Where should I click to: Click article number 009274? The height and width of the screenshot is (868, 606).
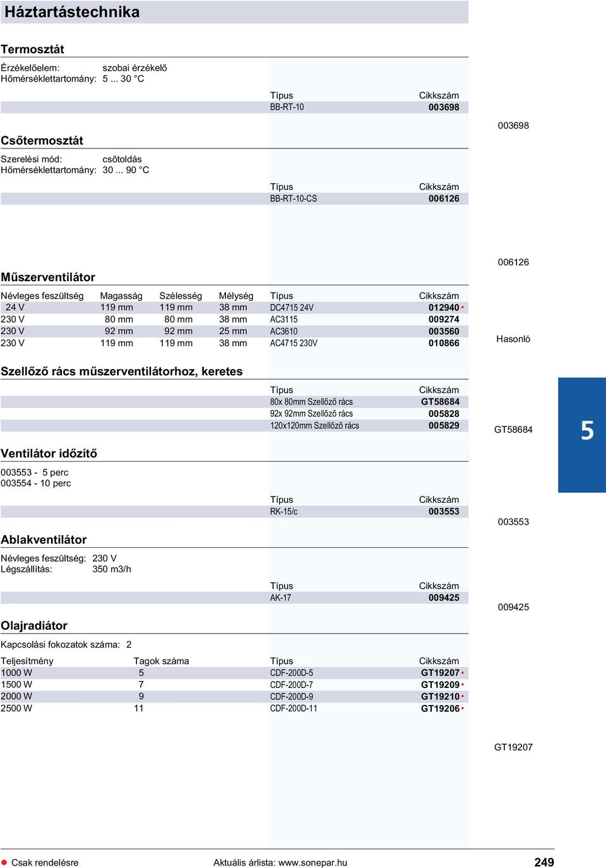tap(444, 320)
